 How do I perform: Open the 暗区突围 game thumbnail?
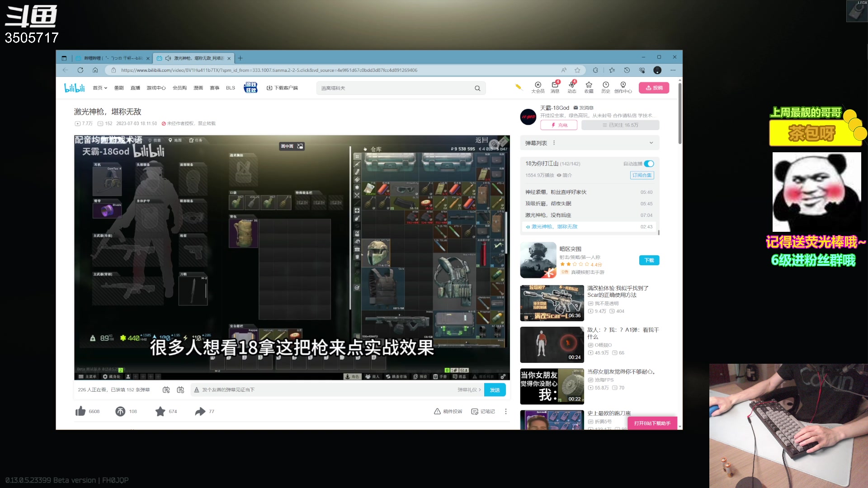[x=538, y=260]
